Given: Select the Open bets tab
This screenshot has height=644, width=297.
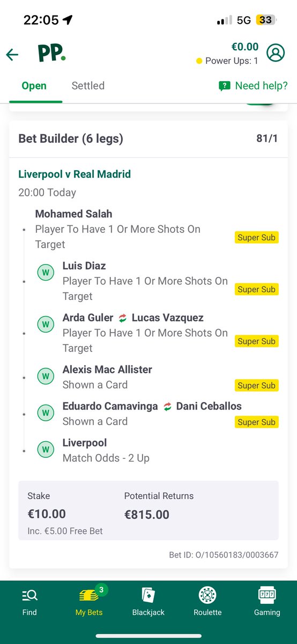Looking at the screenshot, I should coord(34,86).
